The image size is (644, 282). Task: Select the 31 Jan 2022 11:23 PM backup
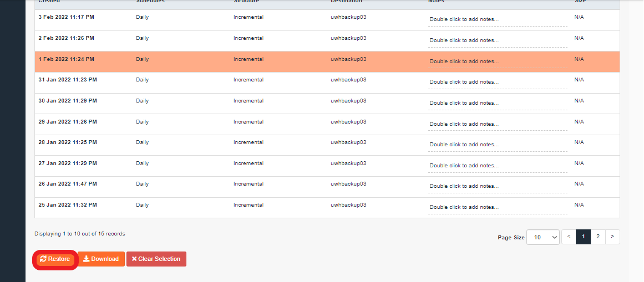pyautogui.click(x=68, y=80)
